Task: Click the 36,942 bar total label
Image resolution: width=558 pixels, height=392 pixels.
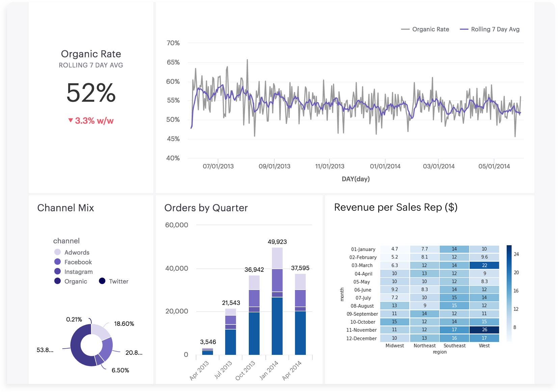Action: click(x=254, y=270)
